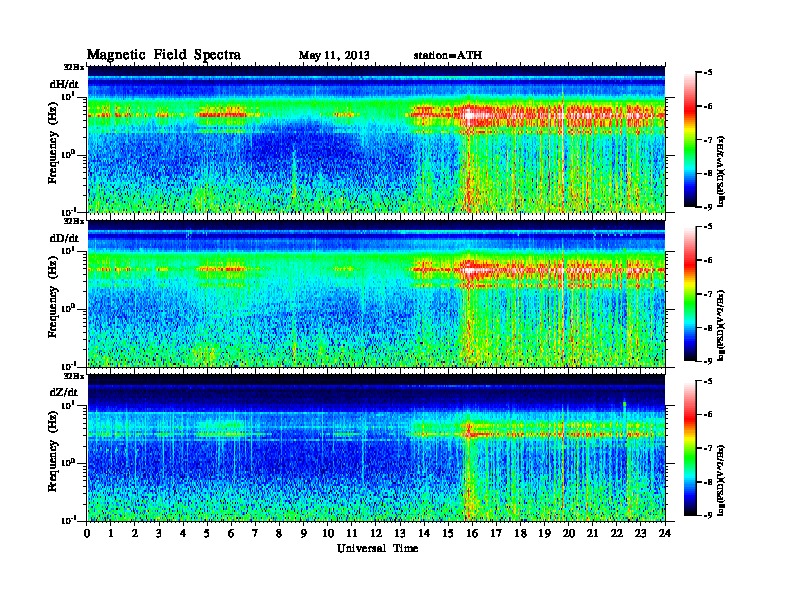Click "-8" on the dH/dt color scale
This screenshot has height=612, width=792.
707,174
